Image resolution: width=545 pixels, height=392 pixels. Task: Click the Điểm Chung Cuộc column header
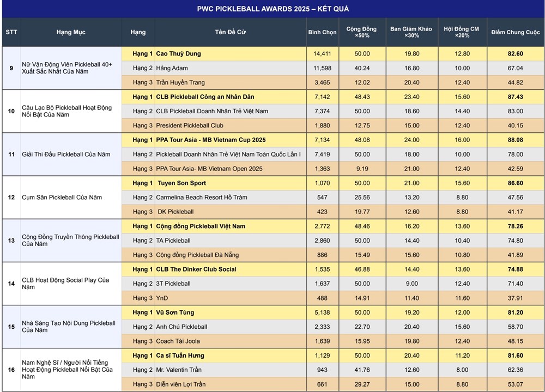[515, 32]
